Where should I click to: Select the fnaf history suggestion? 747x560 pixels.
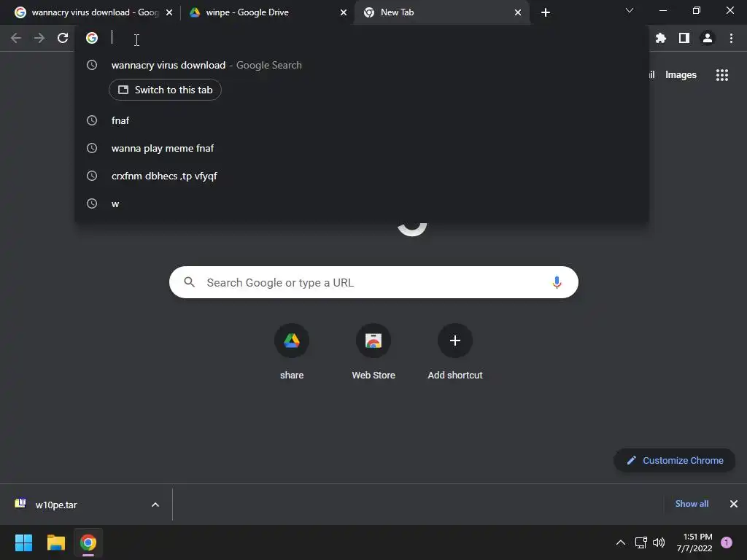[x=362, y=120]
